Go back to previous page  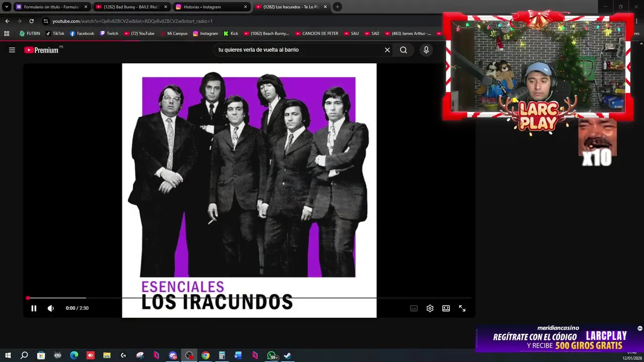click(7, 21)
